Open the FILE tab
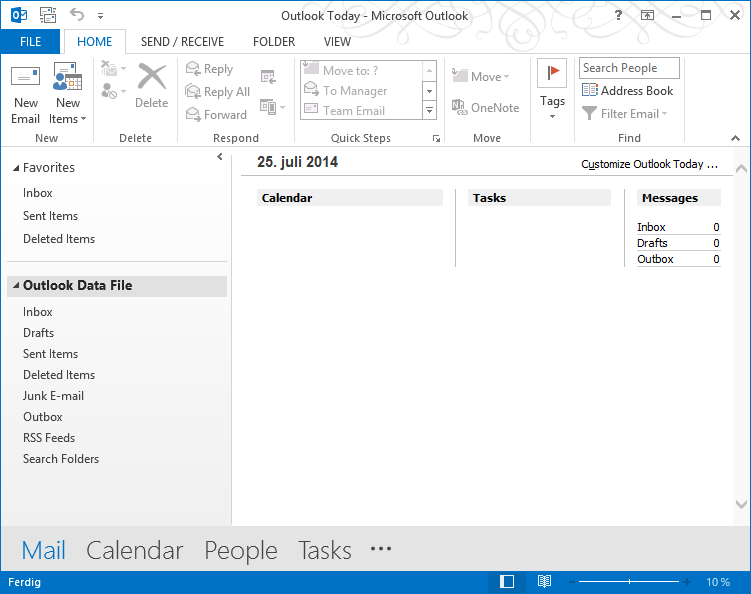This screenshot has height=594, width=751. click(x=30, y=42)
